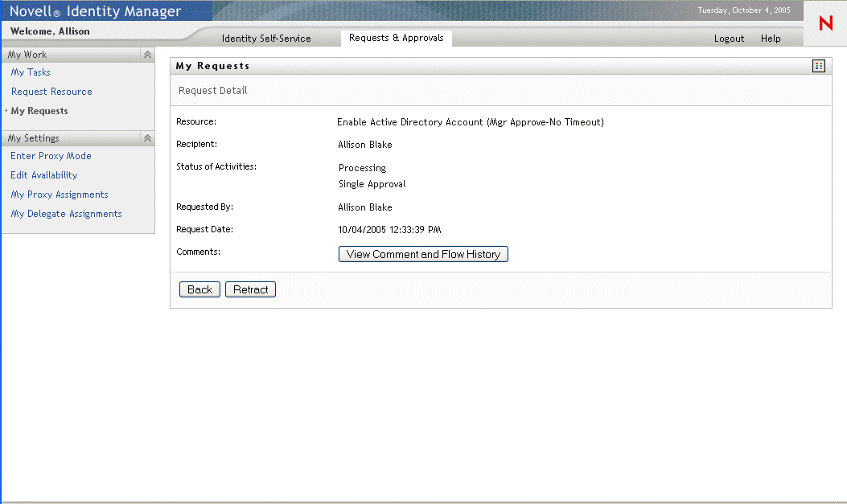
Task: Log out via the Logout link
Action: [729, 39]
